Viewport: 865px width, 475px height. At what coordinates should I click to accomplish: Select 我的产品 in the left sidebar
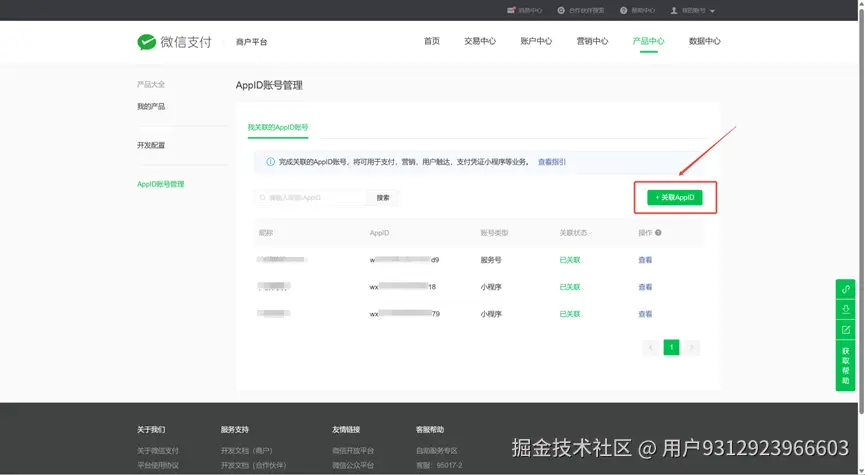[x=151, y=106]
